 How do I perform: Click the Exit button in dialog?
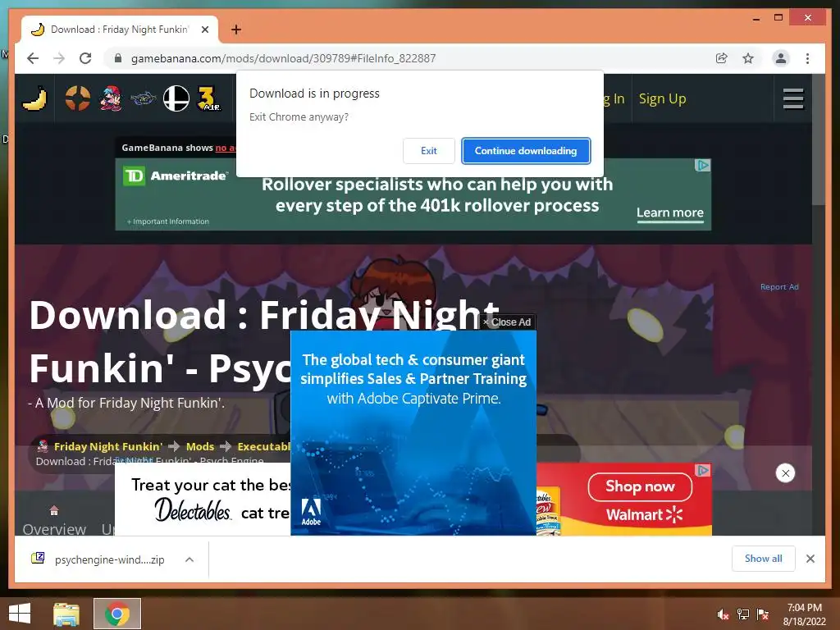428,151
